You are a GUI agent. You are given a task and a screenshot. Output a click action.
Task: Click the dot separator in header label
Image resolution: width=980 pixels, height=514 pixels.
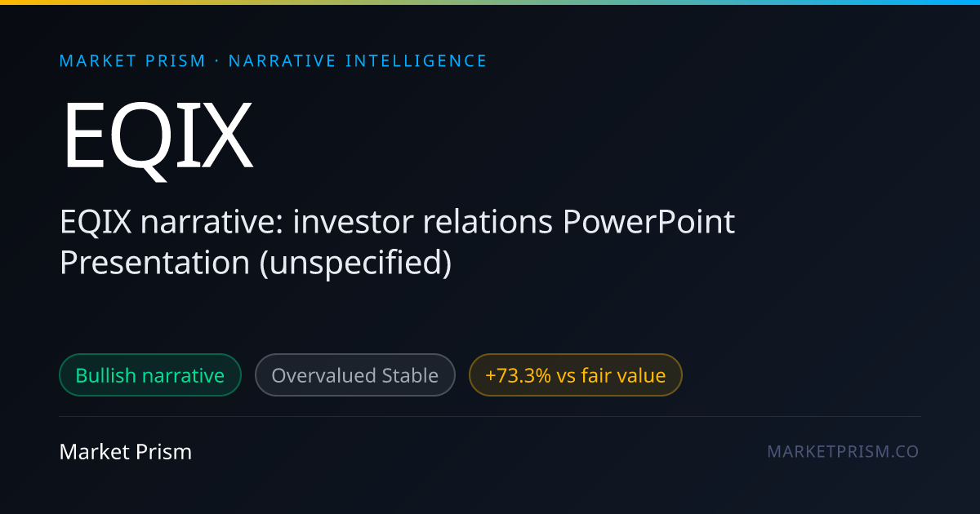217,61
